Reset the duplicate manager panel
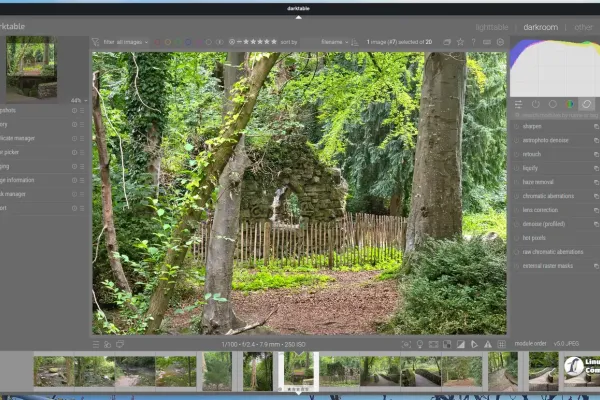 (x=74, y=138)
